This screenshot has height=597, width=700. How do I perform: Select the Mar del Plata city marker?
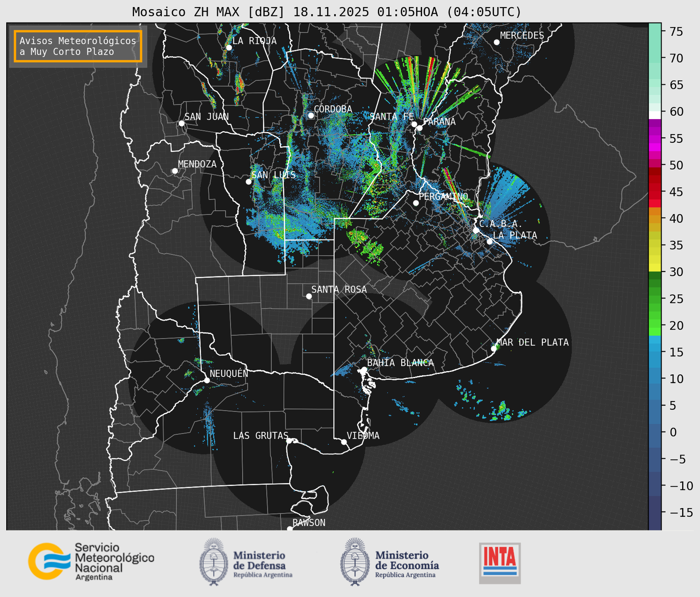coord(493,349)
